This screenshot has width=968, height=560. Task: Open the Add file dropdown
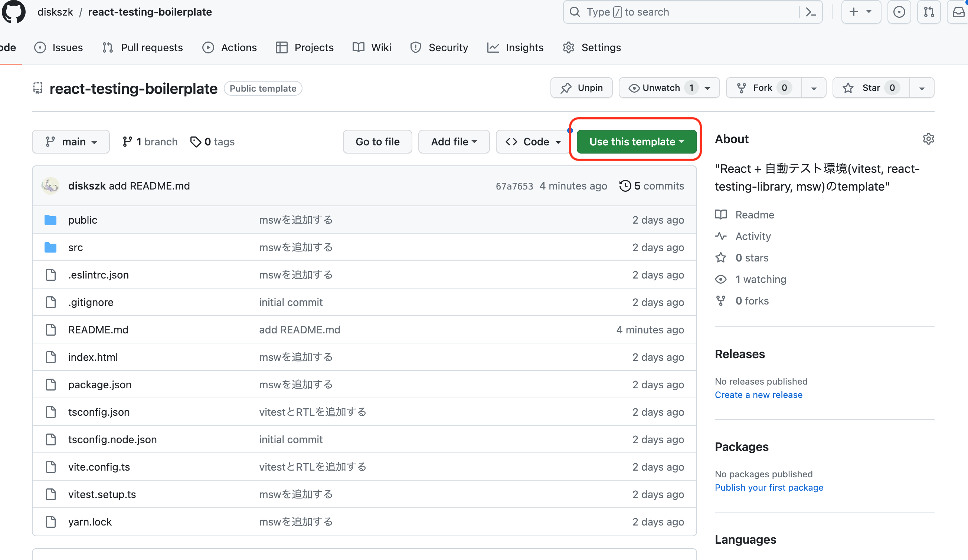point(454,142)
